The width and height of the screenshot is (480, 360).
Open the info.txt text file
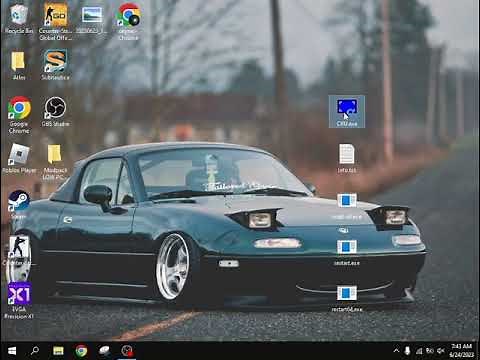pos(347,158)
